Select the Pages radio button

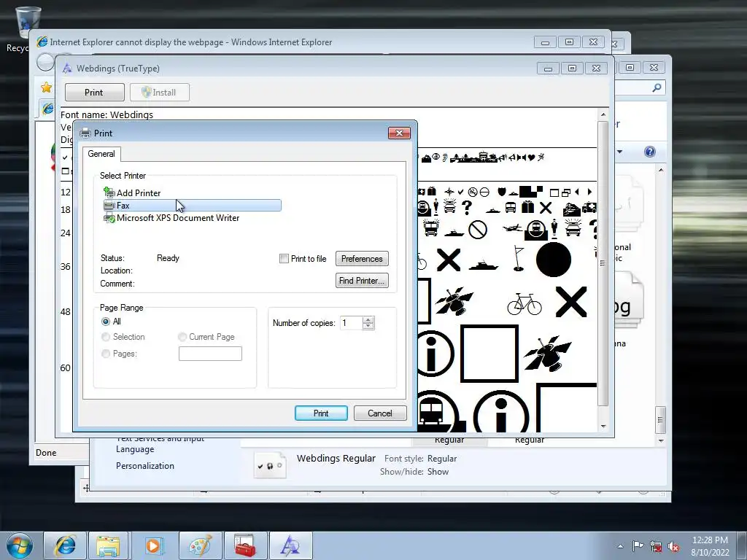(106, 354)
